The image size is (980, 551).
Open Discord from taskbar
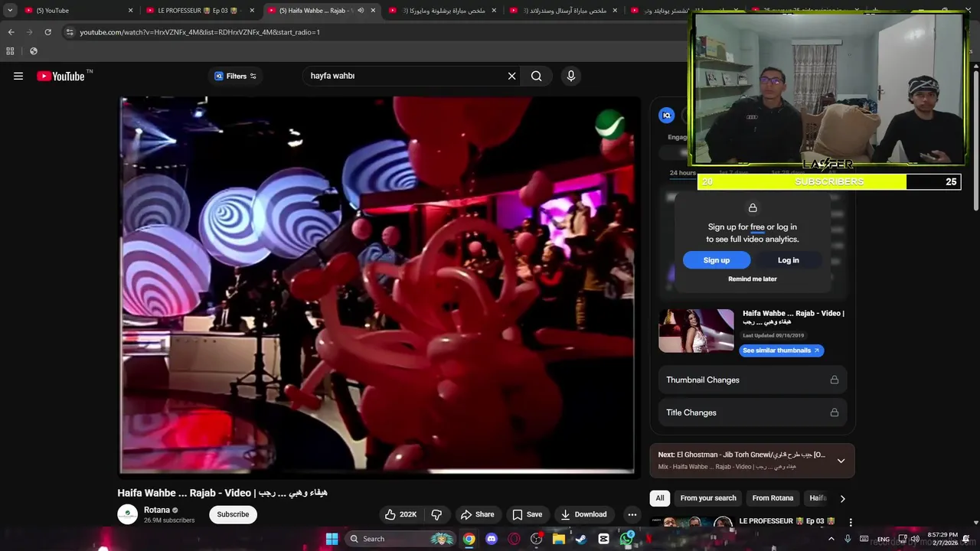click(x=492, y=539)
